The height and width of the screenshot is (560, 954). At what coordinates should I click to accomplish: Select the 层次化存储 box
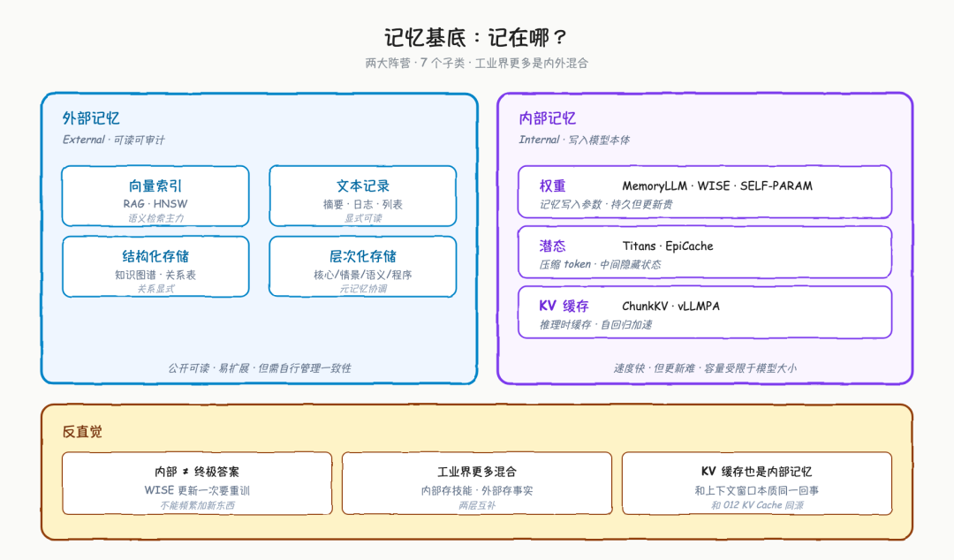pyautogui.click(x=363, y=267)
